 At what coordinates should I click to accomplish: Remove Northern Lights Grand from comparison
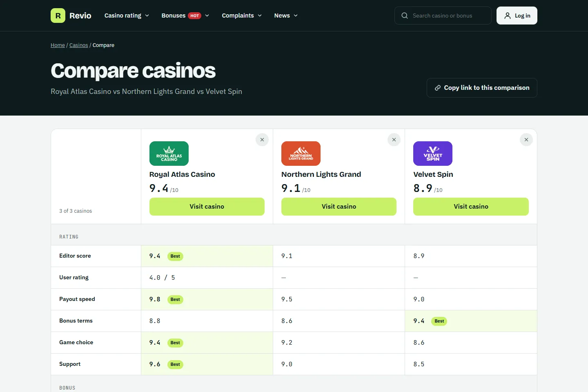tap(394, 140)
